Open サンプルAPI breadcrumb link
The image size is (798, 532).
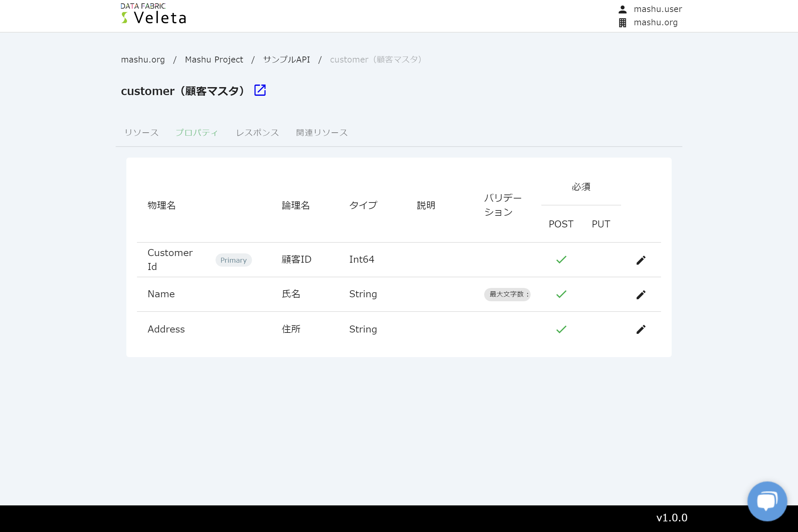point(286,60)
